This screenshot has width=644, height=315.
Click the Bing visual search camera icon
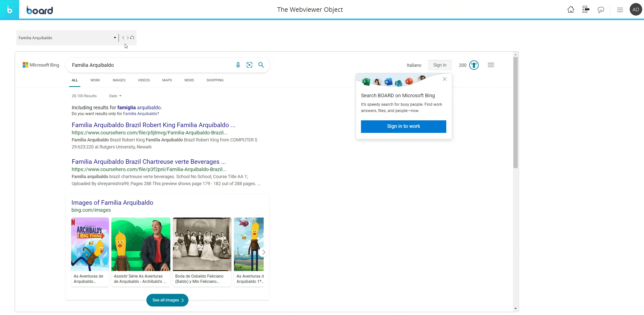click(249, 65)
